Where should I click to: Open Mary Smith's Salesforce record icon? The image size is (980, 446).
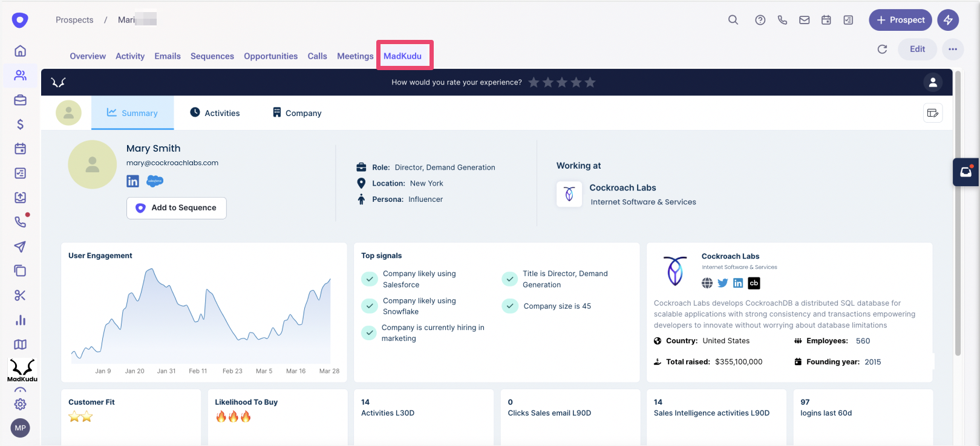coord(155,181)
